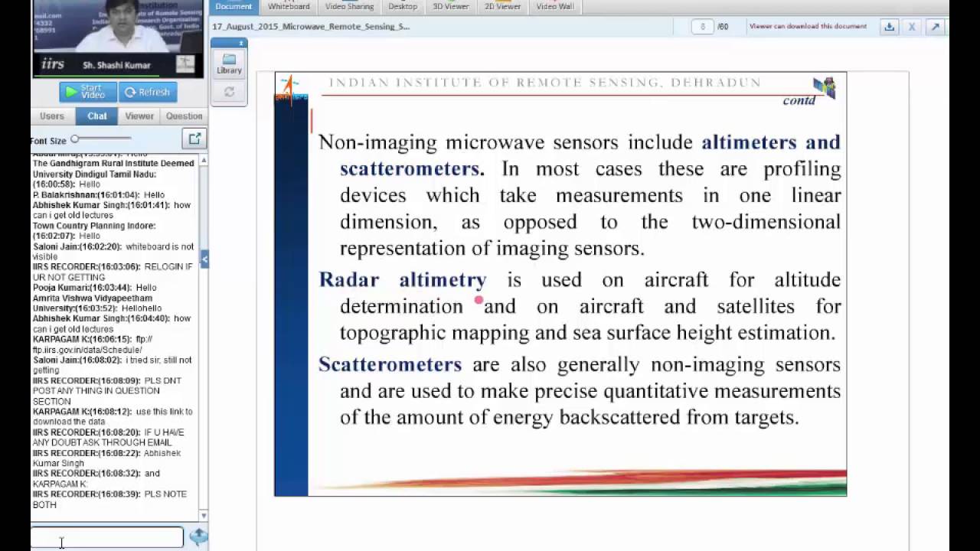Select chat message 'whiteboard is not visible'

point(113,252)
